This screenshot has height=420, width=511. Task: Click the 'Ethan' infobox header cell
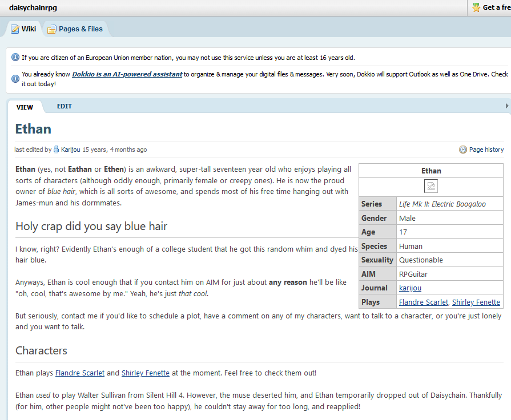coord(431,171)
